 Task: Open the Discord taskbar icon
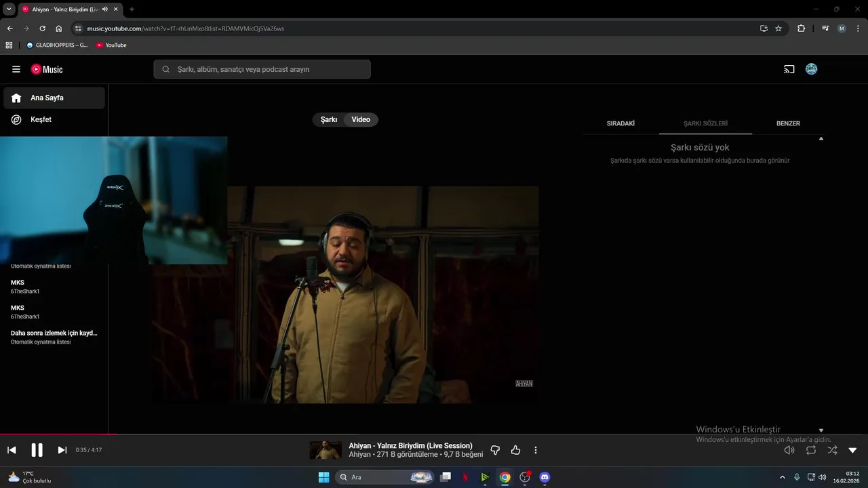point(544,477)
